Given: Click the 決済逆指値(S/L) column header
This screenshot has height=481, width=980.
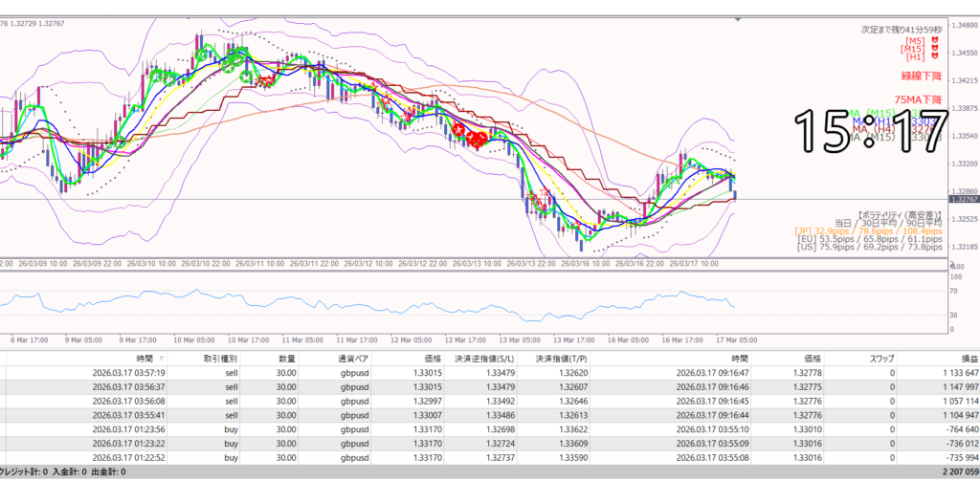Looking at the screenshot, I should (x=483, y=359).
